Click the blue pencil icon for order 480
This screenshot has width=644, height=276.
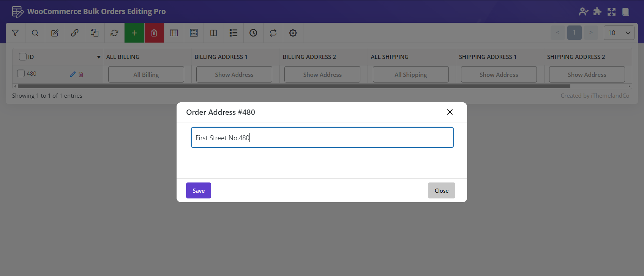[x=73, y=75]
